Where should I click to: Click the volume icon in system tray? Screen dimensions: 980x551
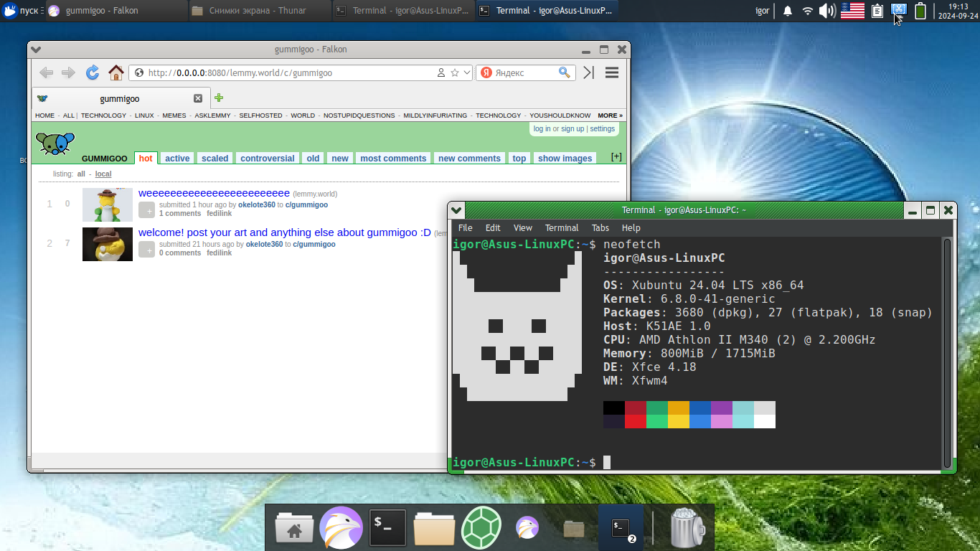tap(827, 11)
